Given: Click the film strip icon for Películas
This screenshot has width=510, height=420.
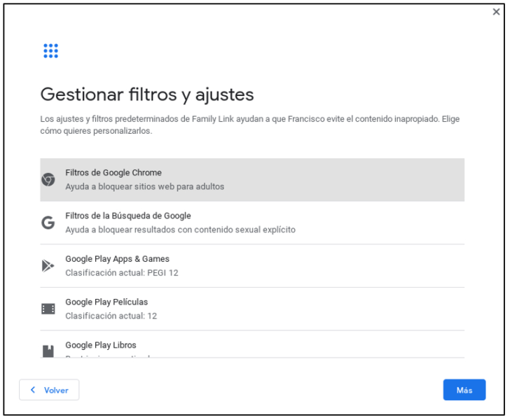Looking at the screenshot, I should point(48,309).
